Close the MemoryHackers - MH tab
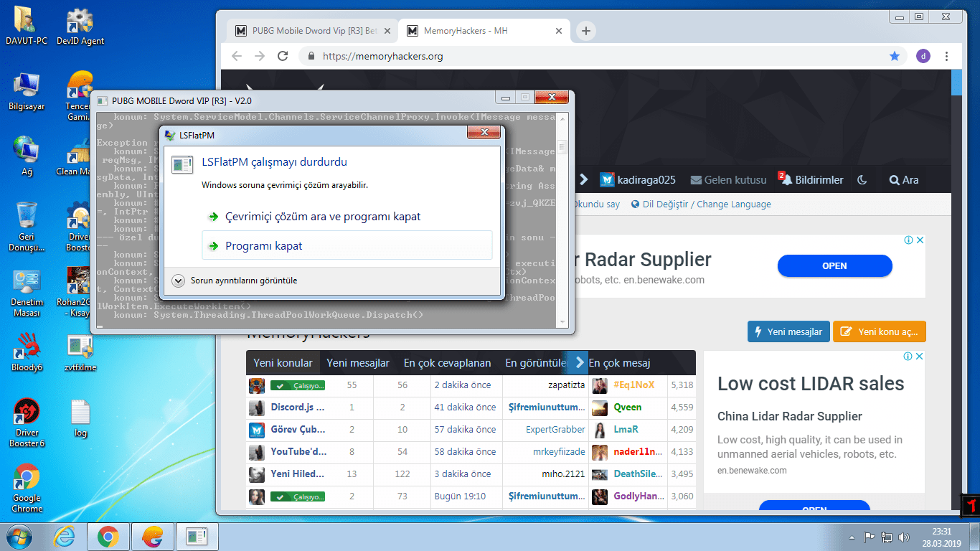 tap(560, 31)
